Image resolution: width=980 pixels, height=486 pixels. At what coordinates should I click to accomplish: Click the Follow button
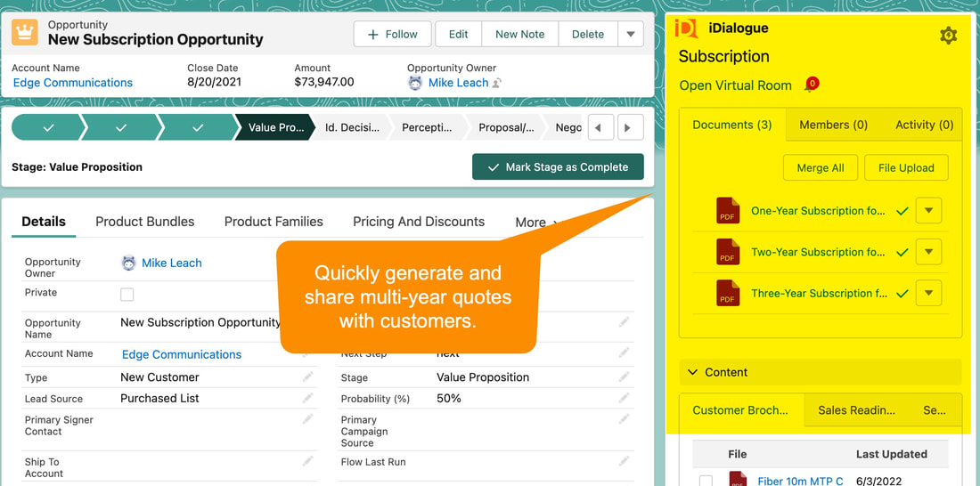tap(393, 35)
